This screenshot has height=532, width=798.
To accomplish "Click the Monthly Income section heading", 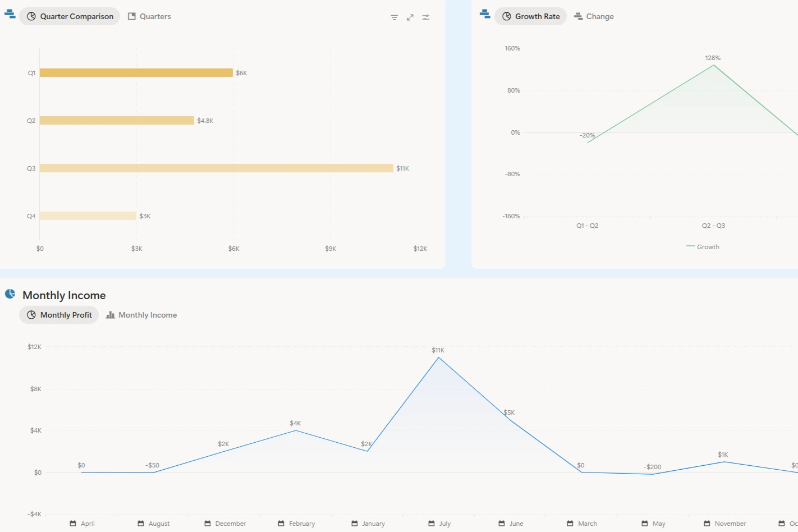I will (x=64, y=295).
